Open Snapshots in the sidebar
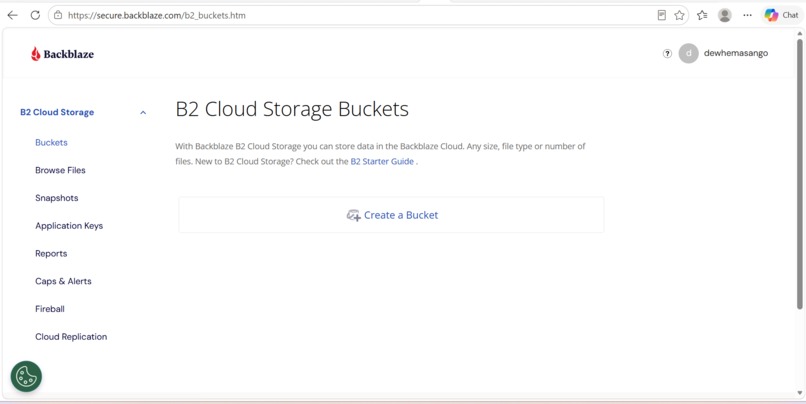The height and width of the screenshot is (404, 806). (57, 198)
